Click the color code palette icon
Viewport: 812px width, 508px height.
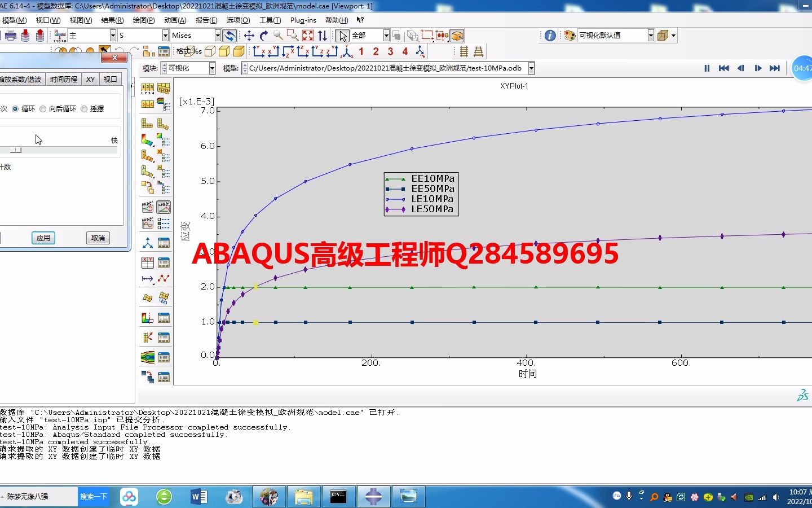pos(570,36)
